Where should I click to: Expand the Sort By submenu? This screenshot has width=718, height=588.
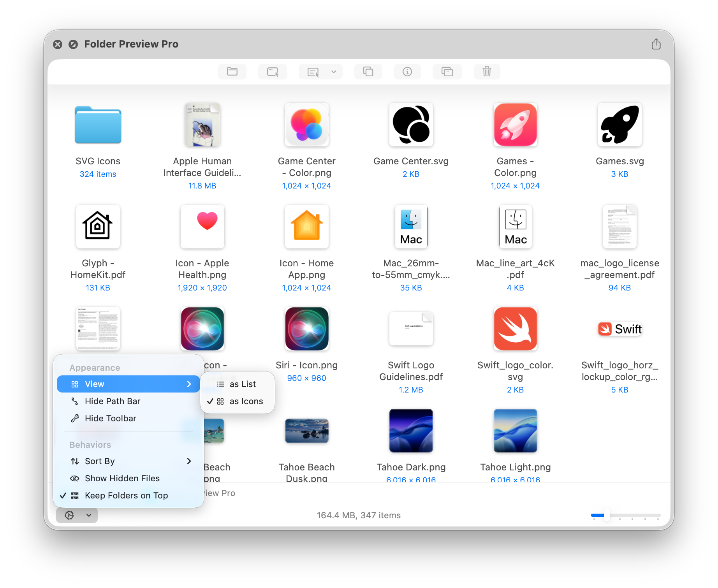[x=128, y=461]
